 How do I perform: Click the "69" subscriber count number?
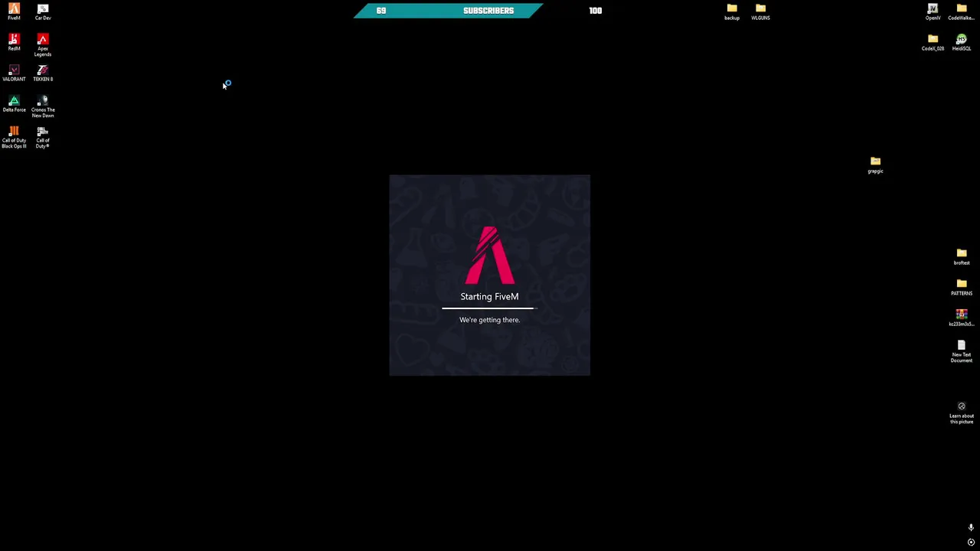(381, 11)
